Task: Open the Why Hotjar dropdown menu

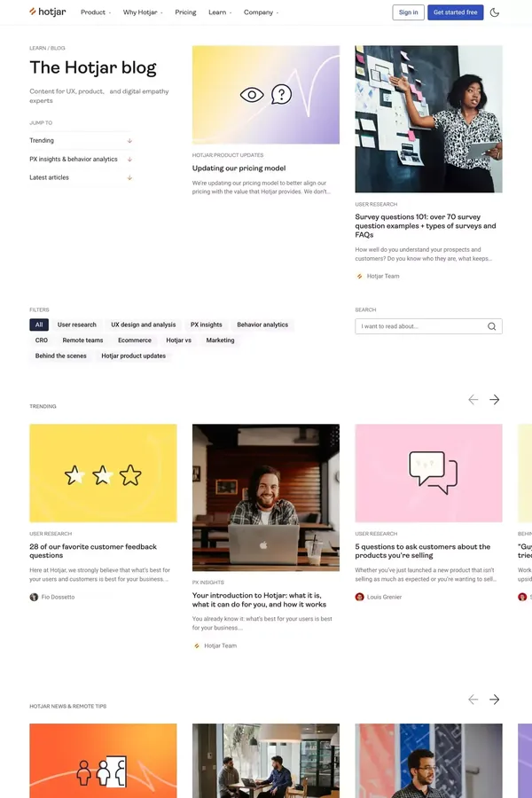Action: click(x=143, y=12)
